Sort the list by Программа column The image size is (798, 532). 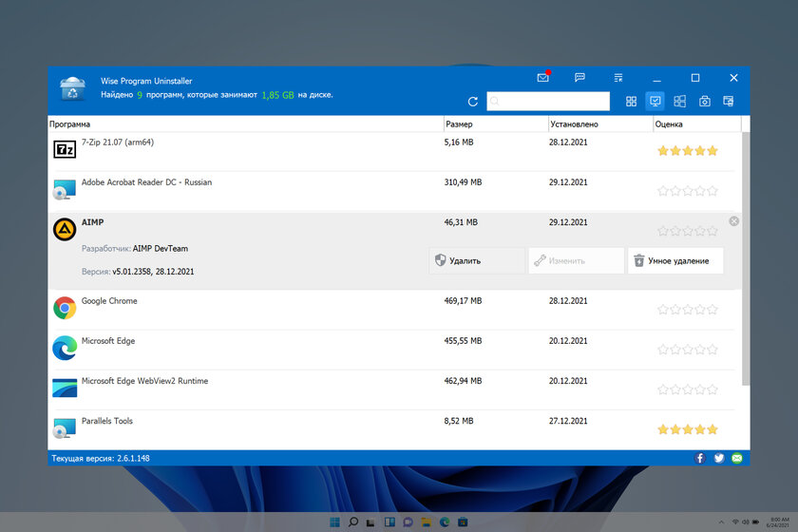click(246, 124)
